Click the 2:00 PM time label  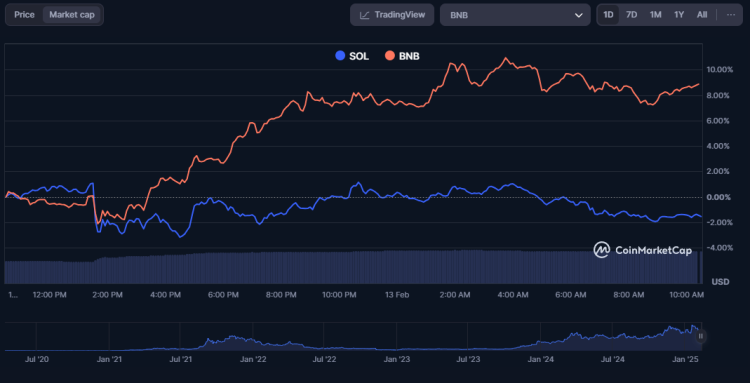[x=107, y=295]
